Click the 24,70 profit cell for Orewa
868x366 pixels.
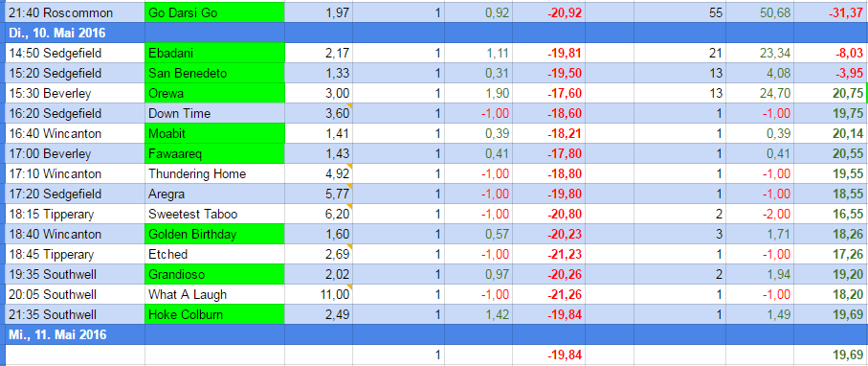(760, 93)
